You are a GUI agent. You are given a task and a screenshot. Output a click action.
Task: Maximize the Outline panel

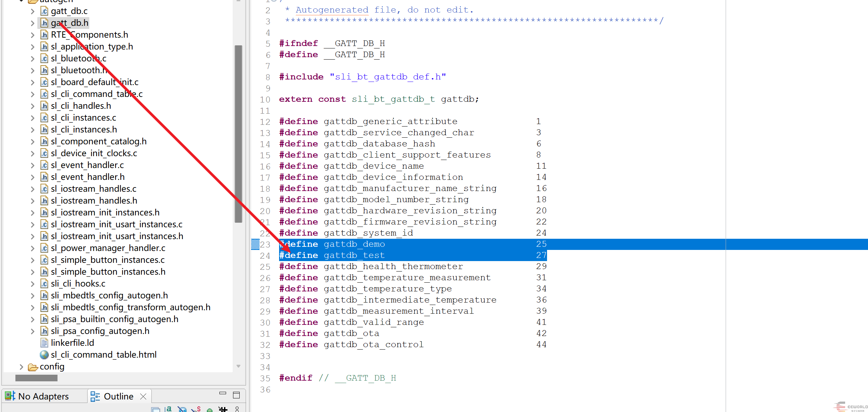[x=236, y=395]
